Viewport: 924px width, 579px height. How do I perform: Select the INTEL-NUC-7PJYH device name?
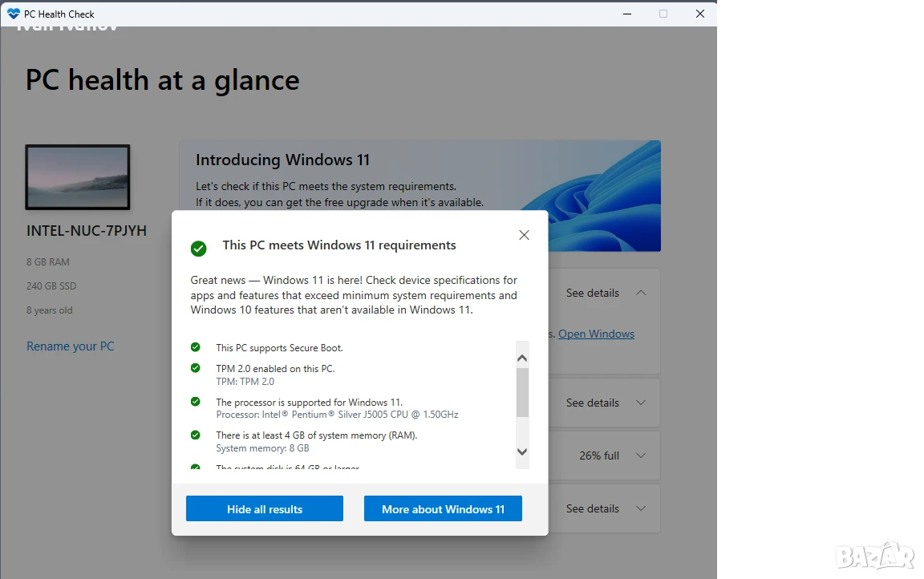(x=87, y=231)
